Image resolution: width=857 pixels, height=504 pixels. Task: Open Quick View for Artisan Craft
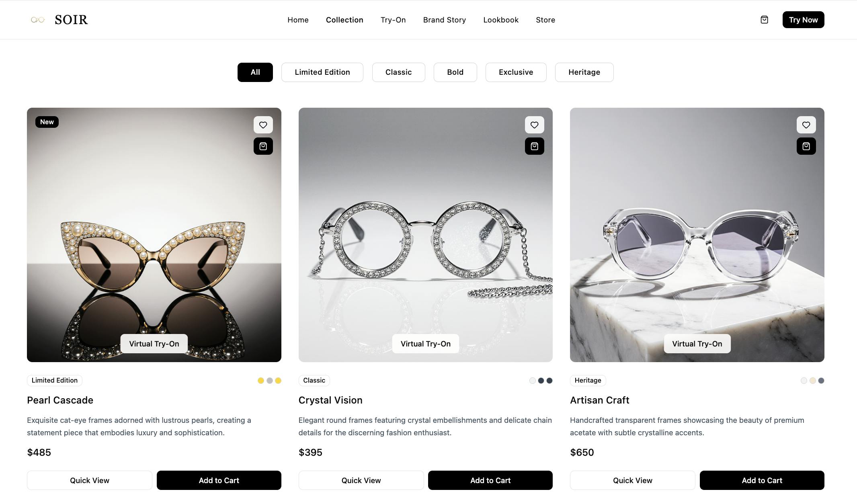pos(632,480)
